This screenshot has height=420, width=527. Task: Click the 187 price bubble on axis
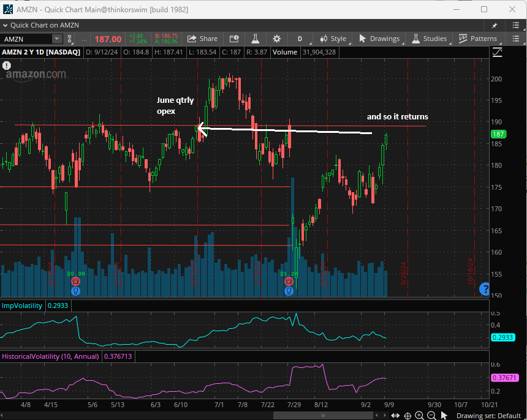[498, 134]
